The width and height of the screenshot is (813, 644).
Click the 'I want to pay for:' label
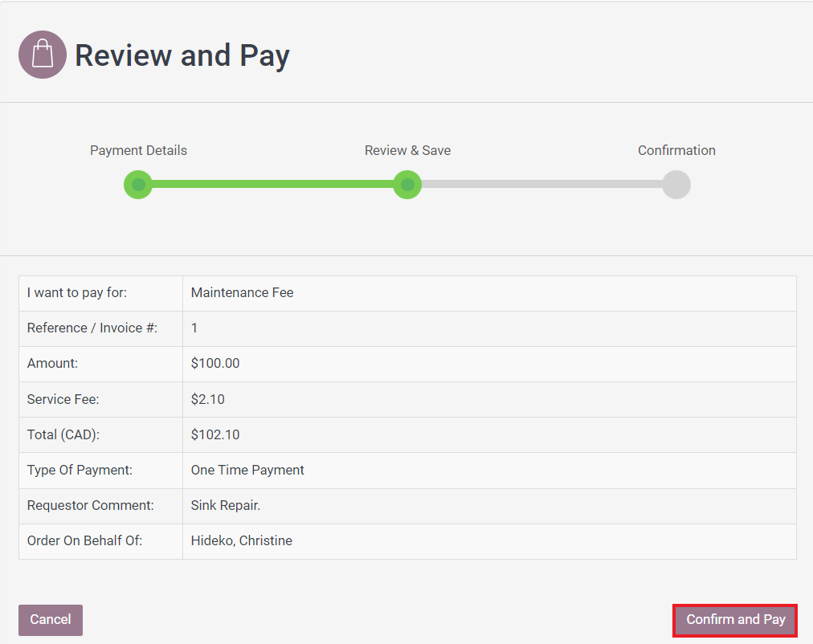(x=77, y=293)
